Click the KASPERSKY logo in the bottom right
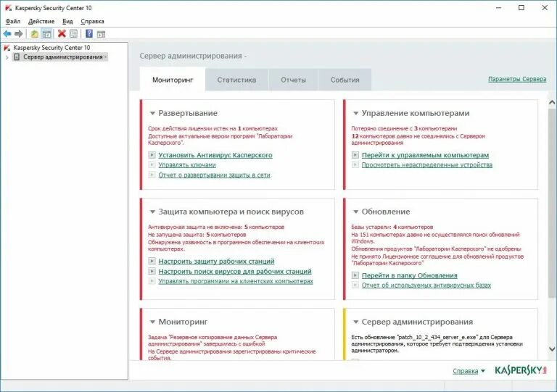The width and height of the screenshot is (557, 392). pos(521,370)
